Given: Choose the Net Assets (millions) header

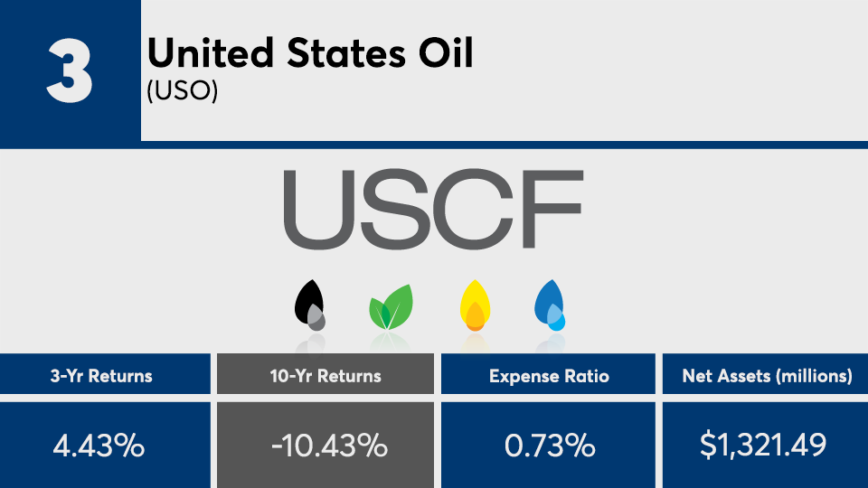Looking at the screenshot, I should pos(767,375).
